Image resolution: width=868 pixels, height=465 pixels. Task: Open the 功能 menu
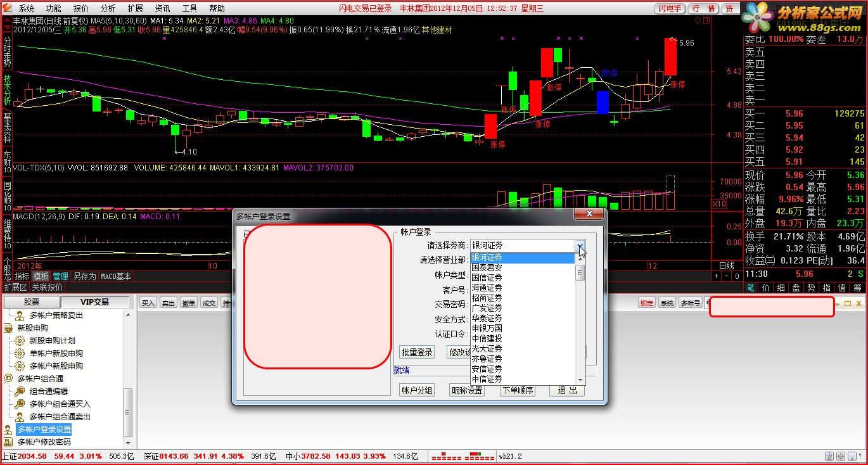[54, 9]
